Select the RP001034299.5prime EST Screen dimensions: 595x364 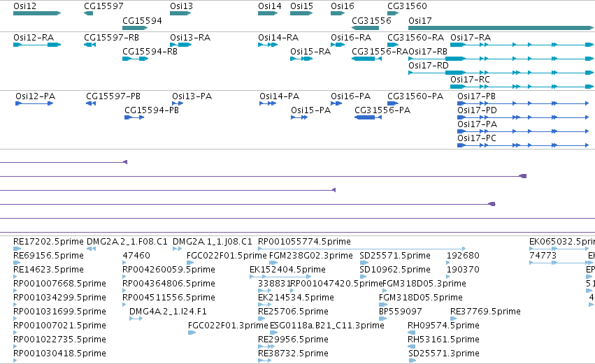coord(15,305)
